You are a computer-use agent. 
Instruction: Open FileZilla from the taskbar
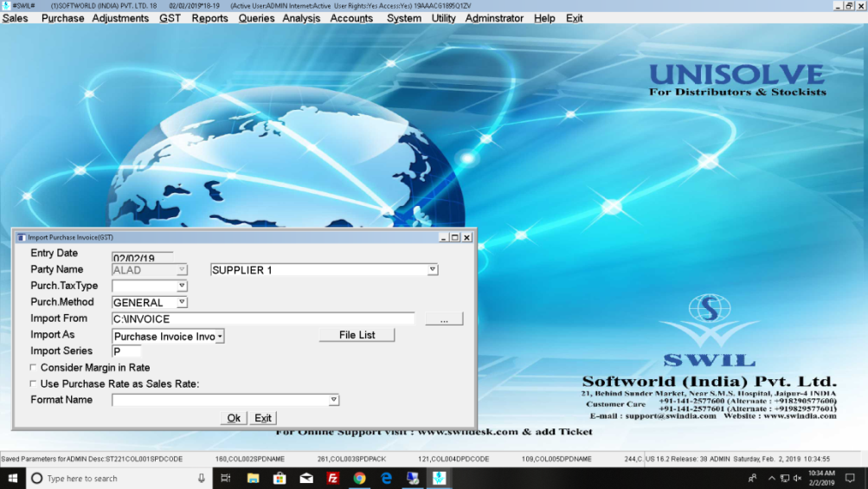pos(332,479)
